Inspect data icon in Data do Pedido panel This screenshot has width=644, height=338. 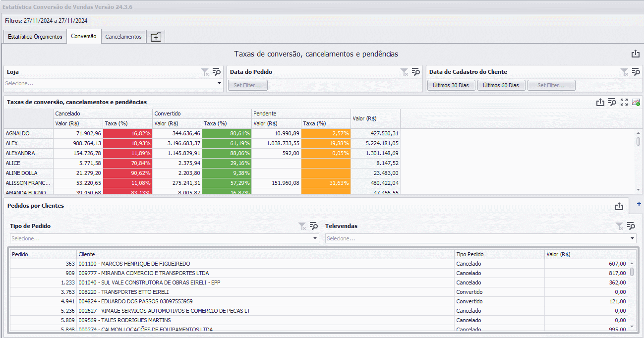pos(415,72)
